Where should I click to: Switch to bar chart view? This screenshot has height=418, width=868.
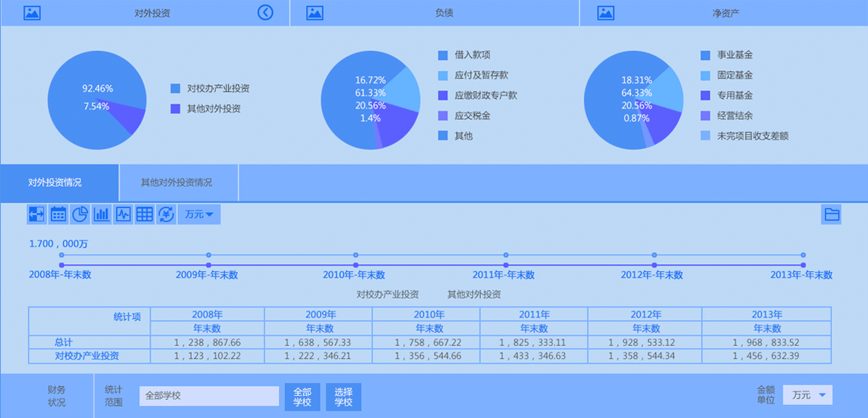click(102, 214)
